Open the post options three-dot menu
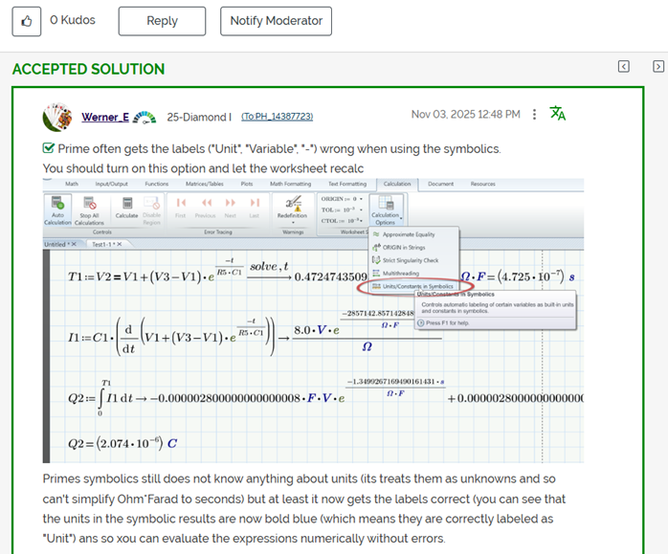Screen dimensions: 668x554 tap(535, 115)
